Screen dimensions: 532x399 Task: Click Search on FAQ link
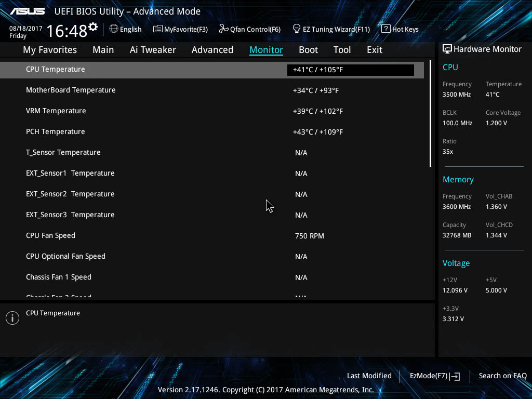(502, 376)
